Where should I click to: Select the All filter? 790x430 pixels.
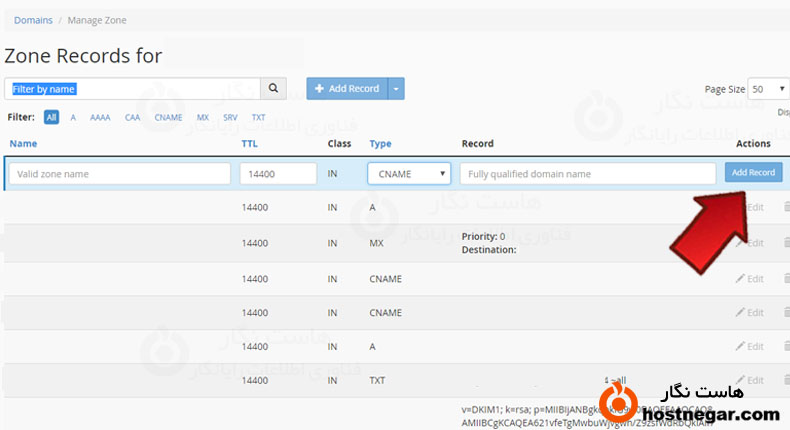(x=51, y=117)
